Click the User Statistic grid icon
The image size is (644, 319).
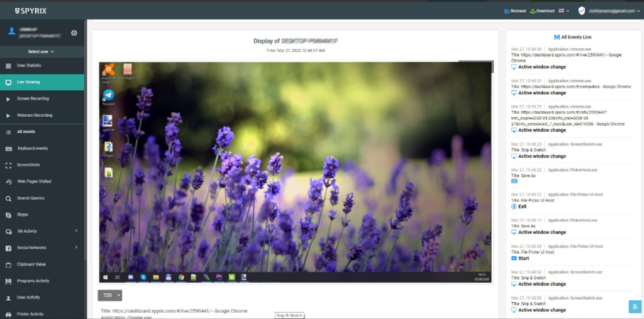[x=8, y=65]
